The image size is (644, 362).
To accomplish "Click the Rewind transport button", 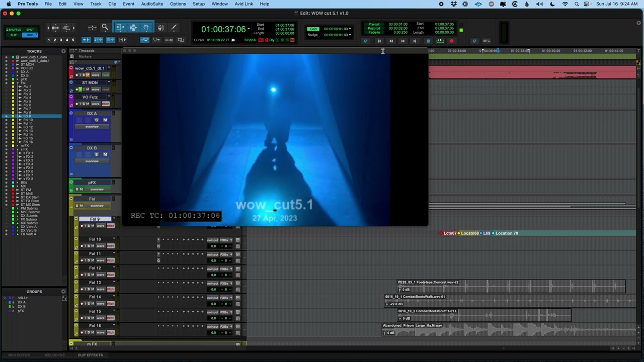I will [x=391, y=41].
